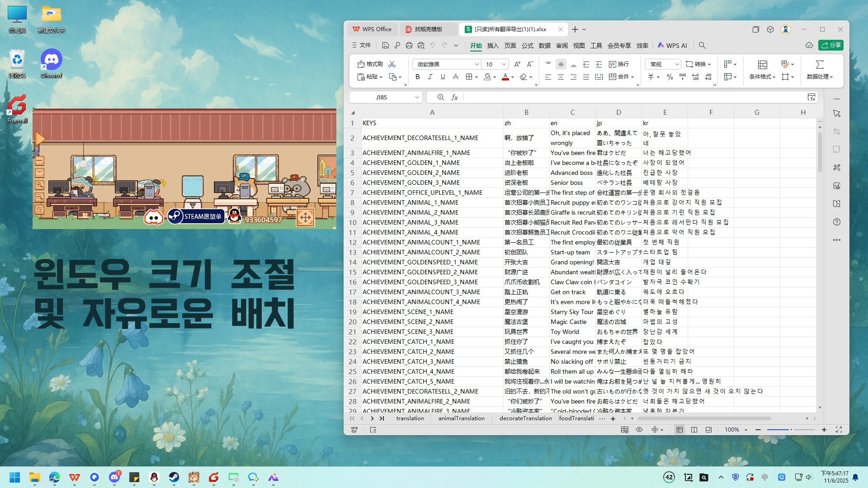Toggle bold formatting in ribbon

(417, 77)
